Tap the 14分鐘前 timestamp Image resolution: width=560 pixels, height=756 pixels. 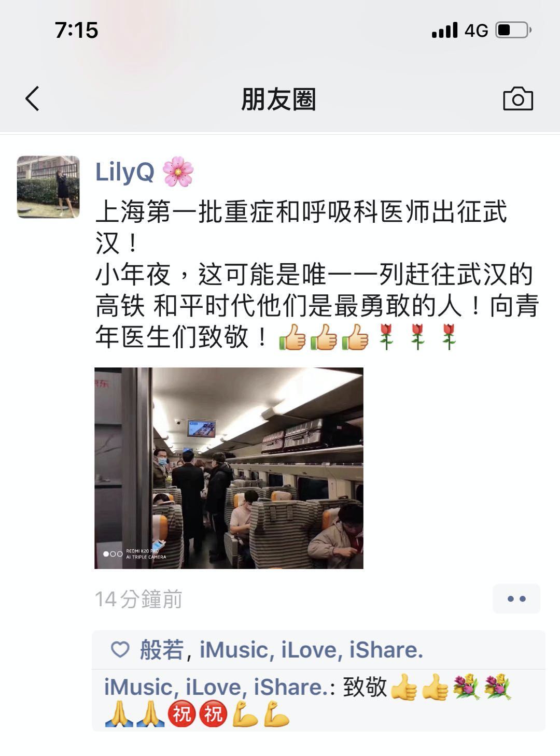coord(138,600)
